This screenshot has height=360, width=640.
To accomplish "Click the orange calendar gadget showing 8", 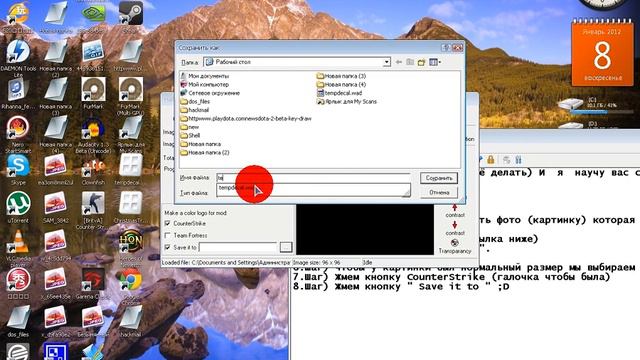I will pos(602,53).
